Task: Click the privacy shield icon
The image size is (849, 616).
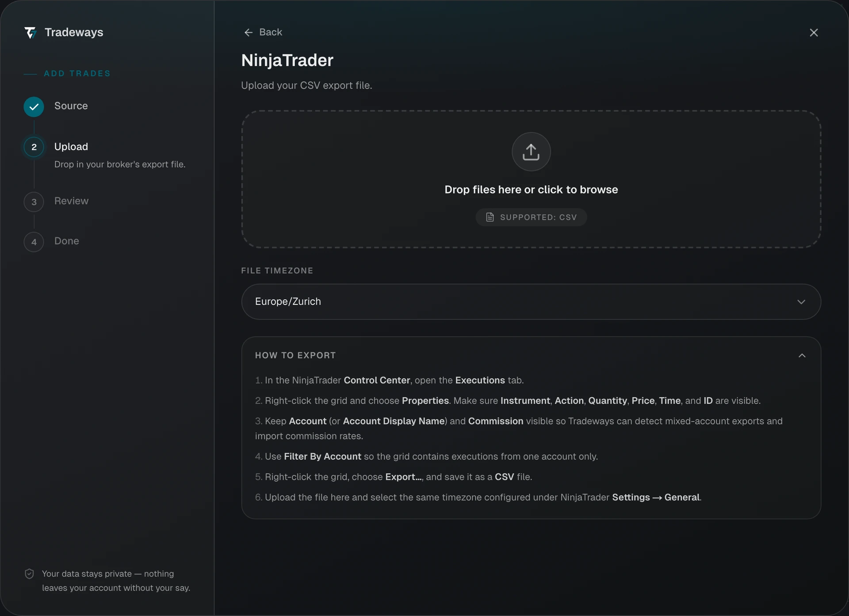Action: click(29, 574)
